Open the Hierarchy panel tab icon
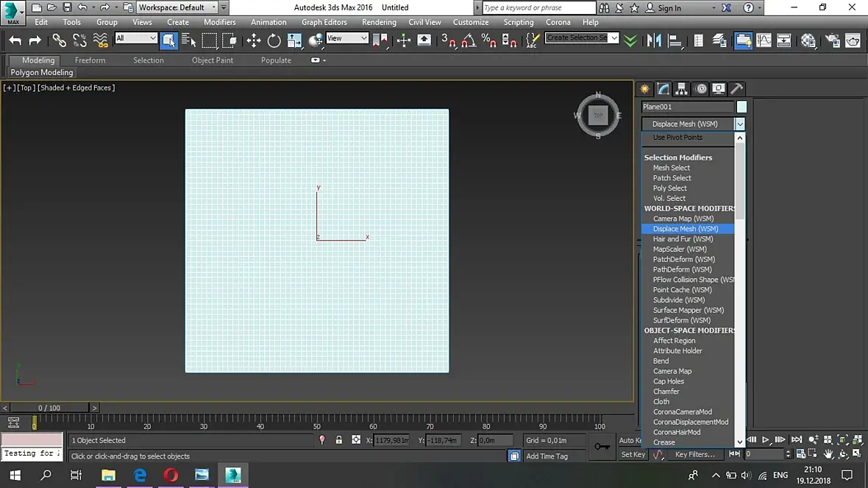 (x=682, y=89)
